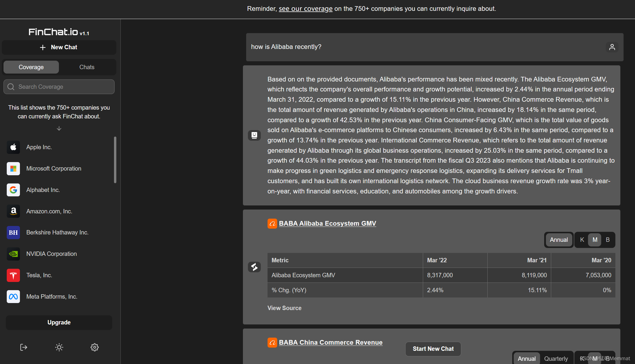Click the Tesla logo icon
Screen dimensions: 635x364
[x=13, y=275]
